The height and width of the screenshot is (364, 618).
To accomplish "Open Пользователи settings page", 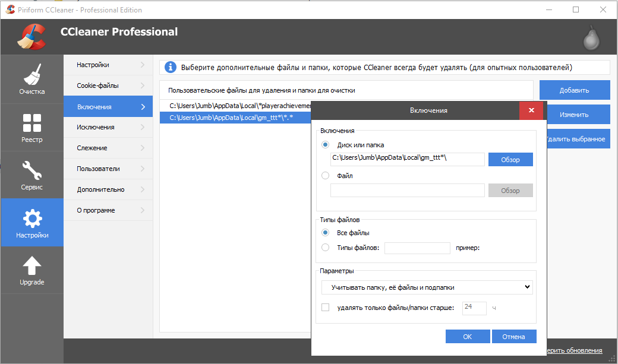I will (x=108, y=169).
